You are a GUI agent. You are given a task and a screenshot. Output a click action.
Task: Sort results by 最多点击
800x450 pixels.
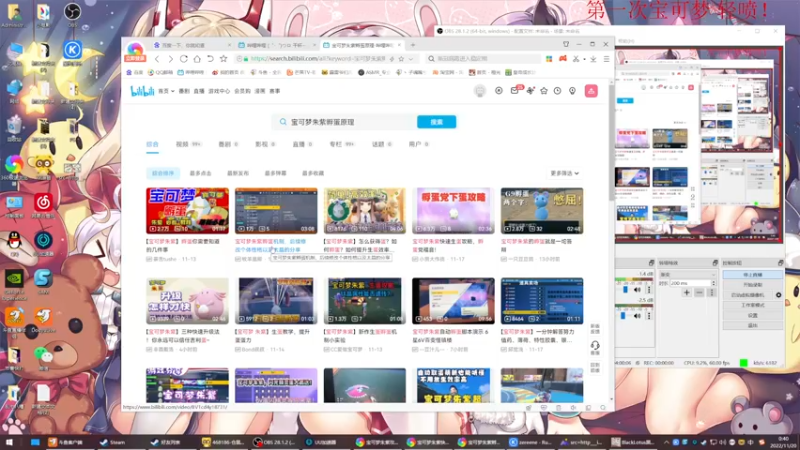(x=200, y=173)
